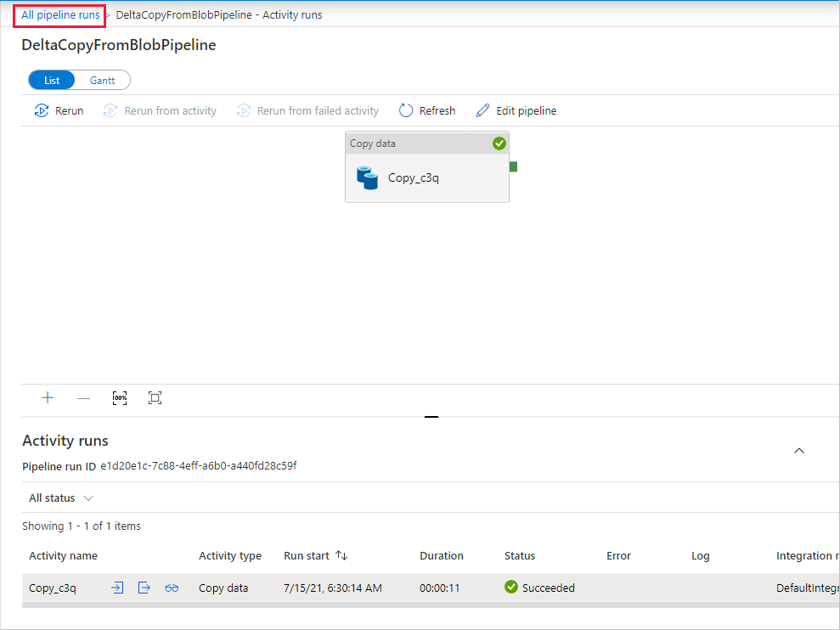The height and width of the screenshot is (630, 840).
Task: Click the Rerun circular arrow icon
Action: coord(42,110)
